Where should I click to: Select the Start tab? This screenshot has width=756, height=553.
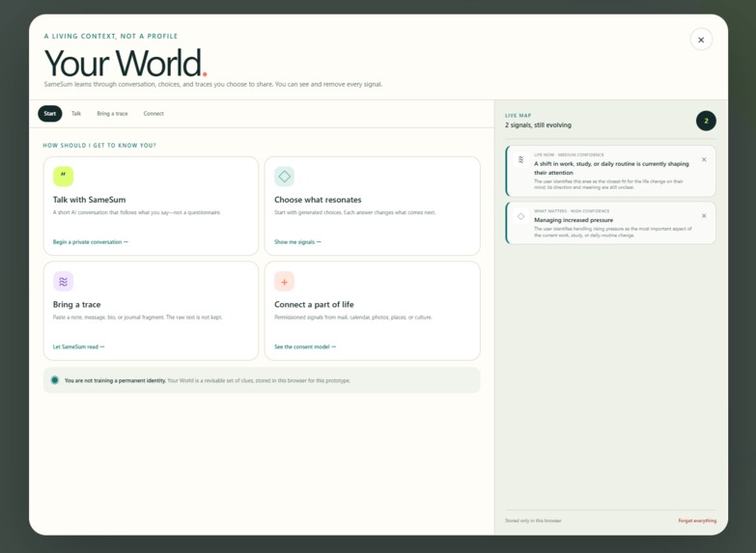pyautogui.click(x=50, y=114)
